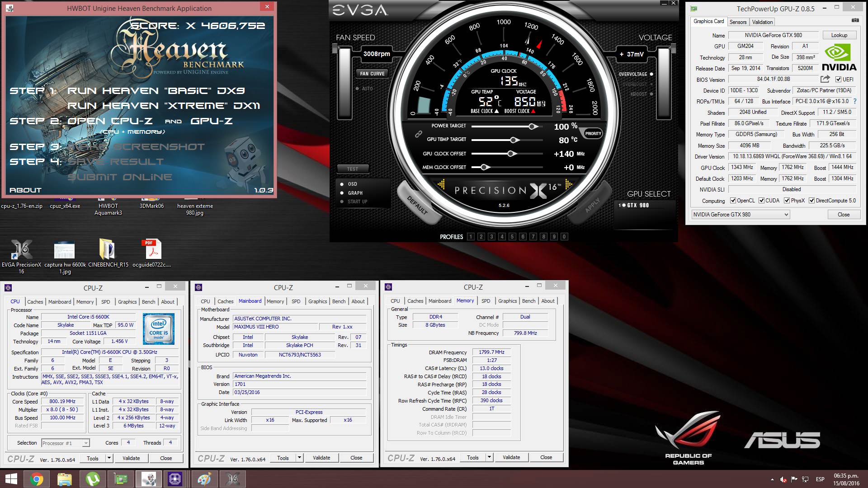This screenshot has width=868, height=488.
Task: Open EVGA PrecisionX 16 desktop shortcut
Action: pos(21,256)
